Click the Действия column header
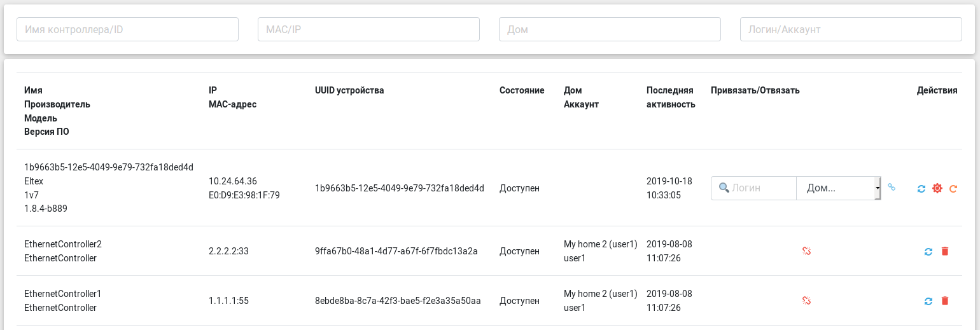 click(x=937, y=90)
